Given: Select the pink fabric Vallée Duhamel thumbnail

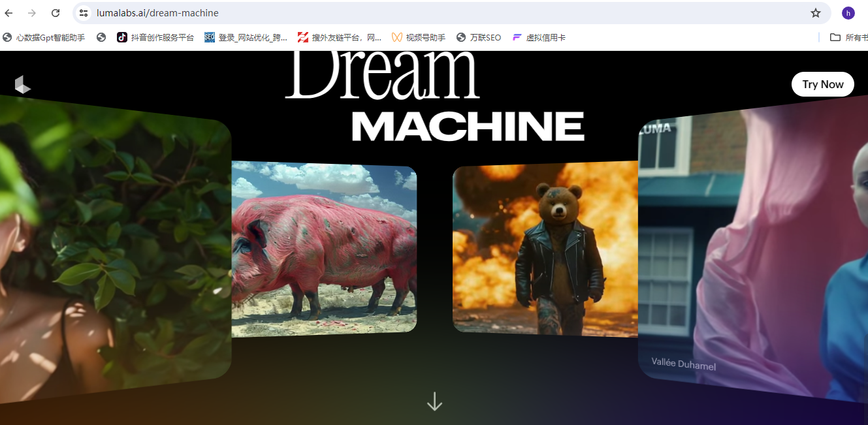Looking at the screenshot, I should pyautogui.click(x=753, y=248).
